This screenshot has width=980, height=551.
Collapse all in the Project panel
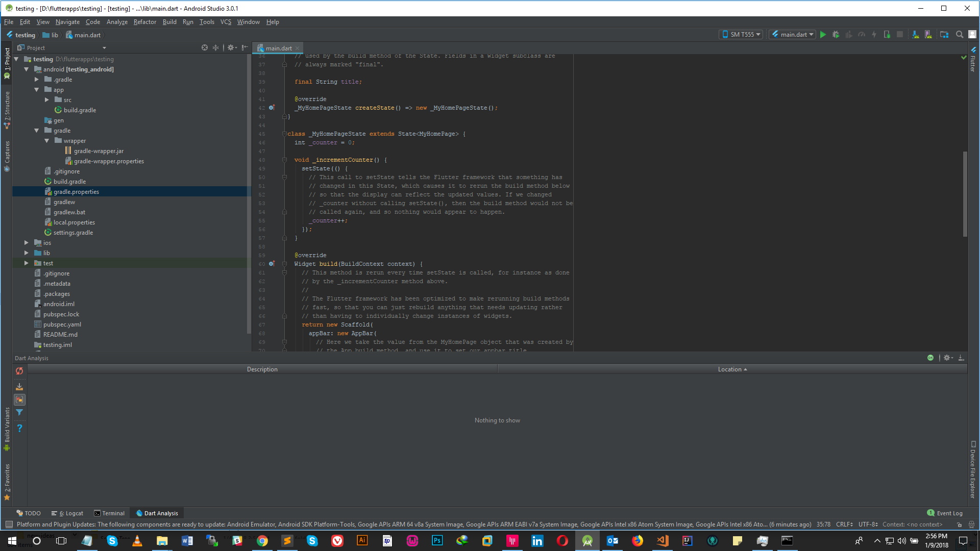point(216,48)
